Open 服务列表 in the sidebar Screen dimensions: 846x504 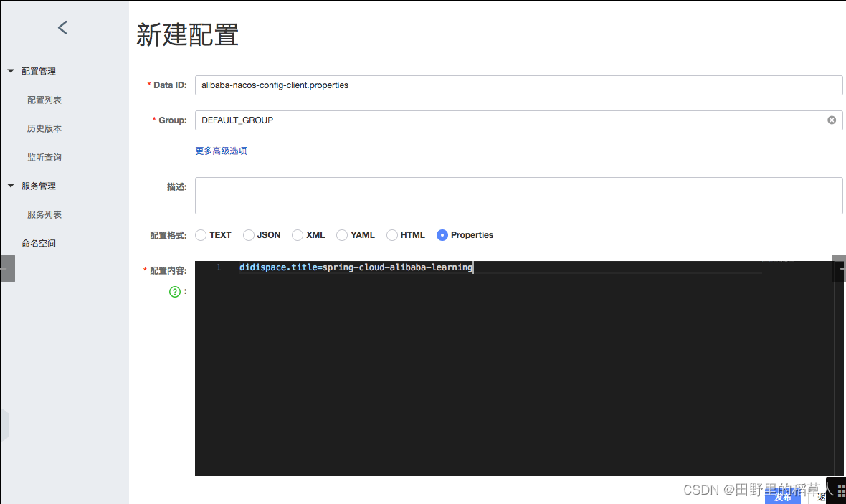pos(44,214)
